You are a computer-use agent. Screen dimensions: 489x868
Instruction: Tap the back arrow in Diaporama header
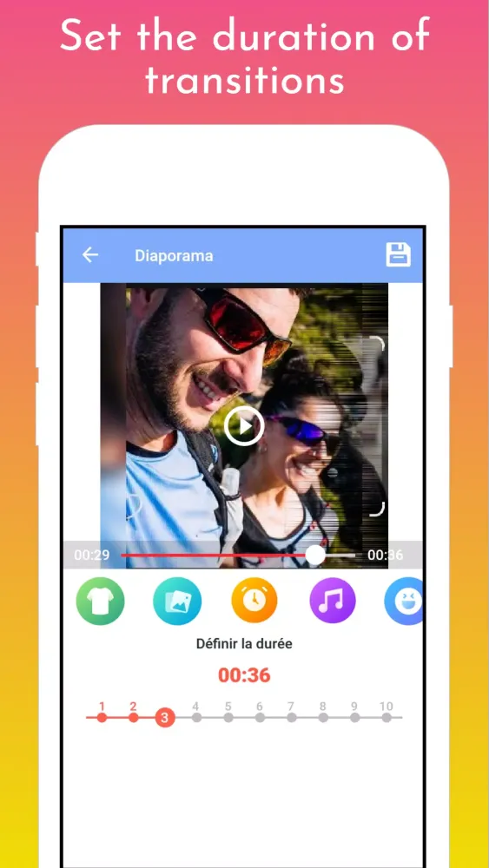(x=89, y=254)
